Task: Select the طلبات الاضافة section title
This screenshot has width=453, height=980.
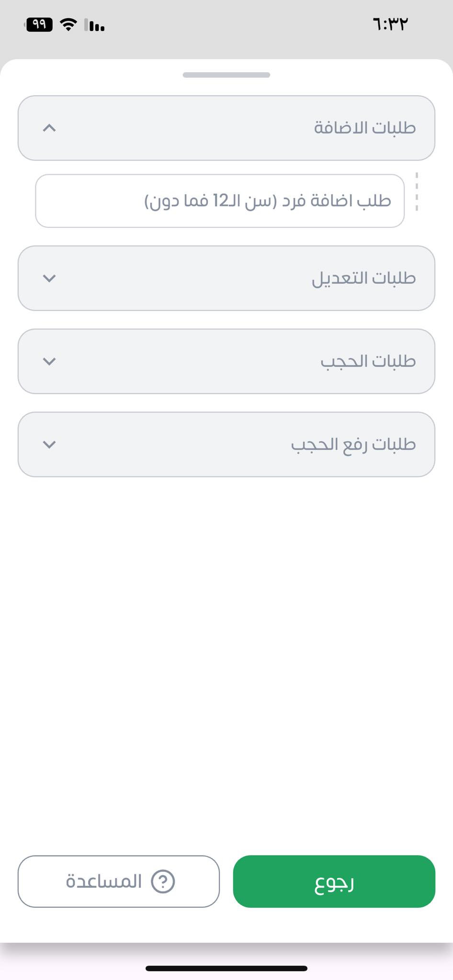Action: click(x=364, y=128)
